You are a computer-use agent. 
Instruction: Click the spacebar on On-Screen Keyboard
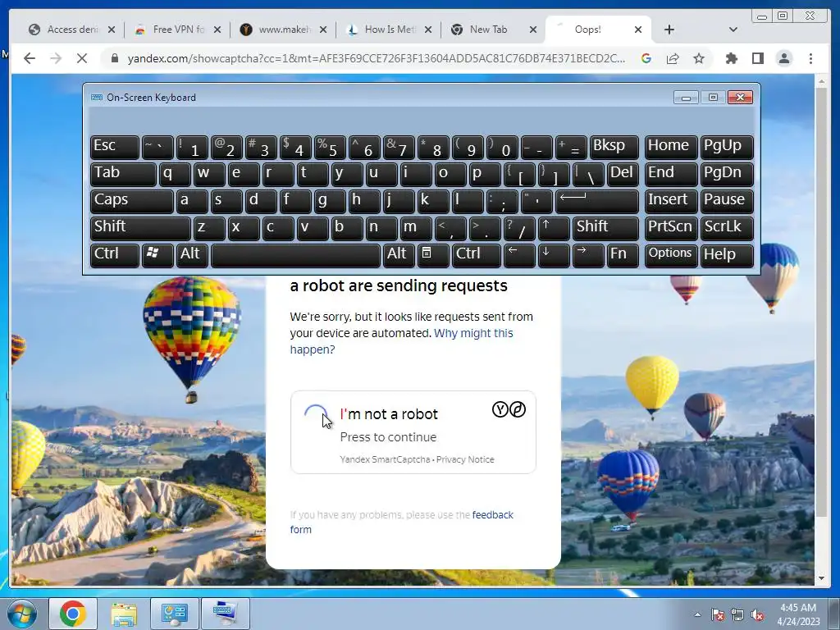pos(295,255)
